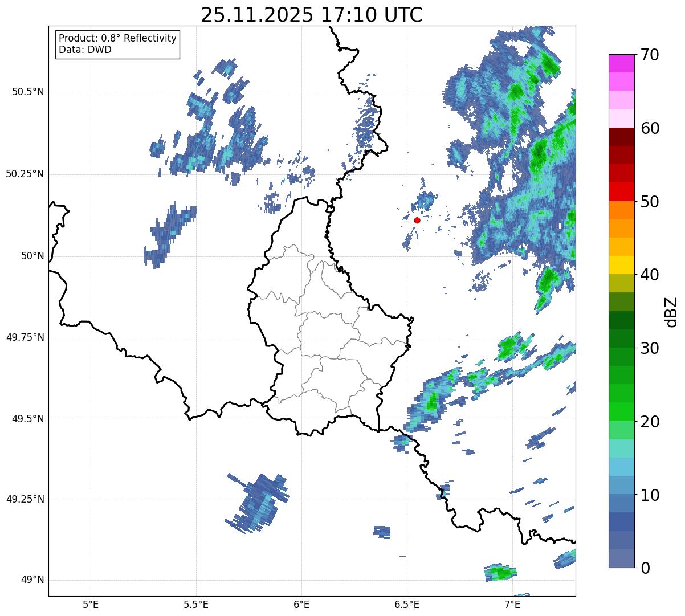Click the Product: 0.8° Reflectivity label
The height and width of the screenshot is (616, 685).
(118, 38)
